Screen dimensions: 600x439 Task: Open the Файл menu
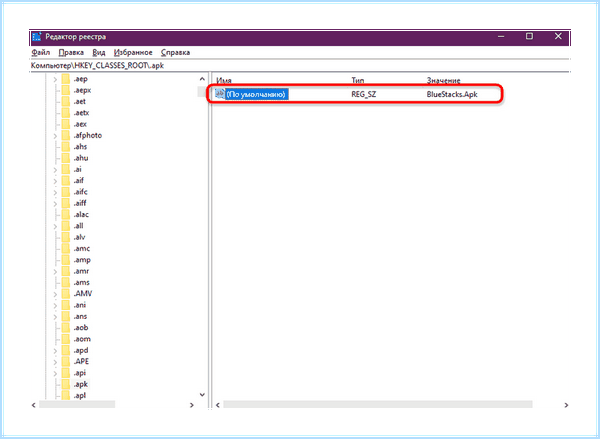coord(41,52)
